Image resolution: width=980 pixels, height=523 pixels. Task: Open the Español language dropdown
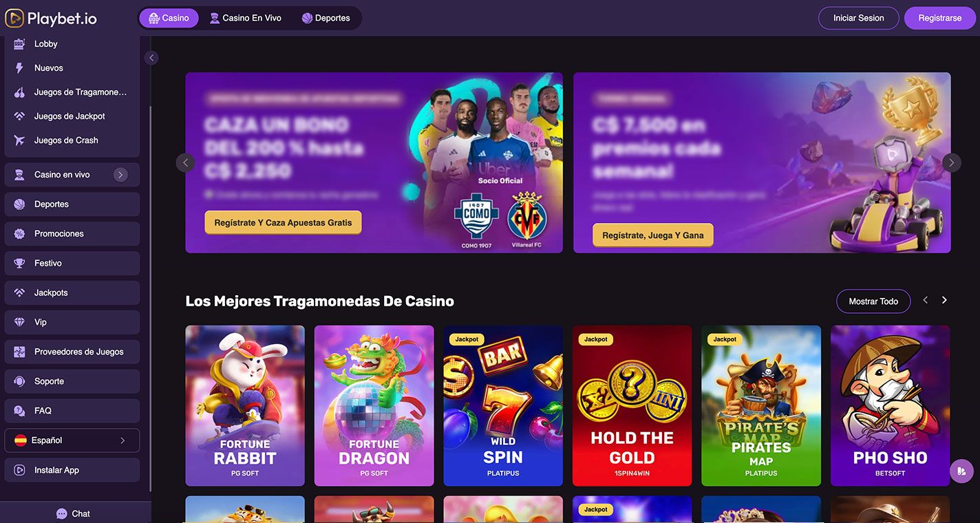click(72, 440)
